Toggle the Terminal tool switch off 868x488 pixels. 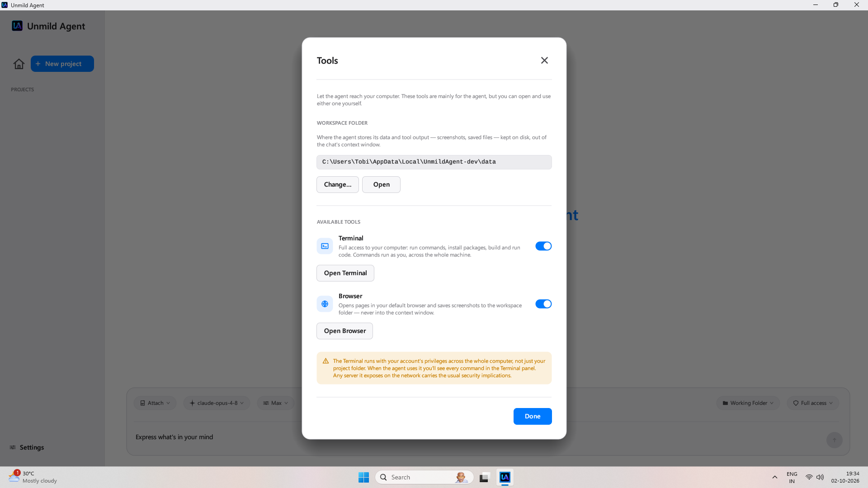(x=543, y=246)
